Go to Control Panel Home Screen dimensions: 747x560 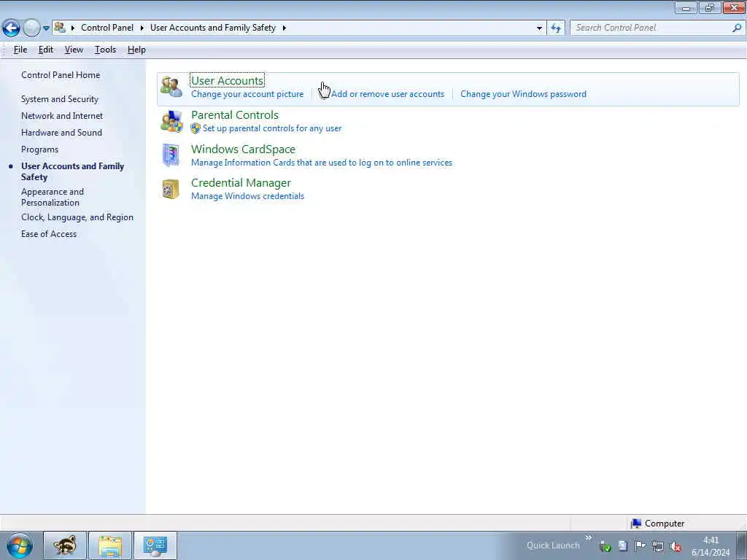tap(61, 75)
